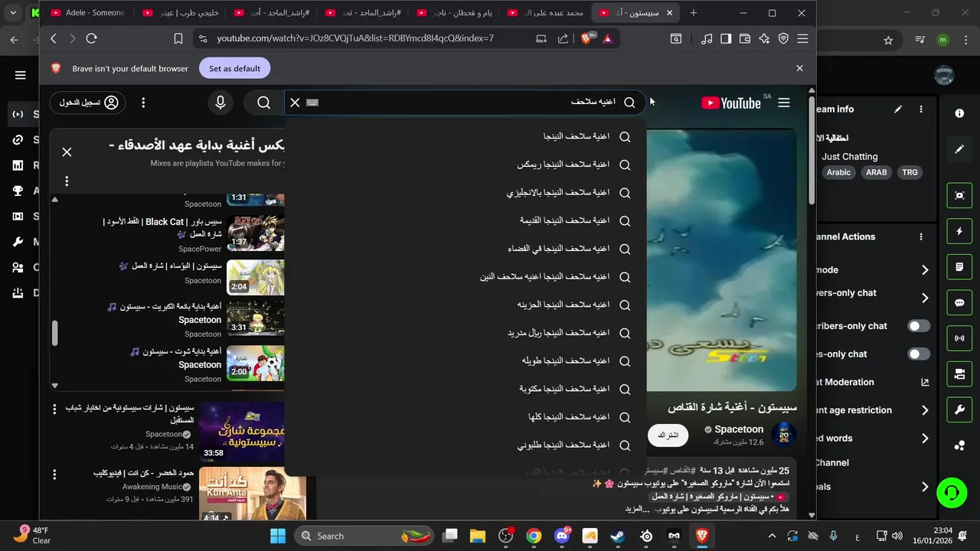This screenshot has height=551, width=980.
Task: Click the site settings icon in the Brave address bar
Action: [202, 38]
